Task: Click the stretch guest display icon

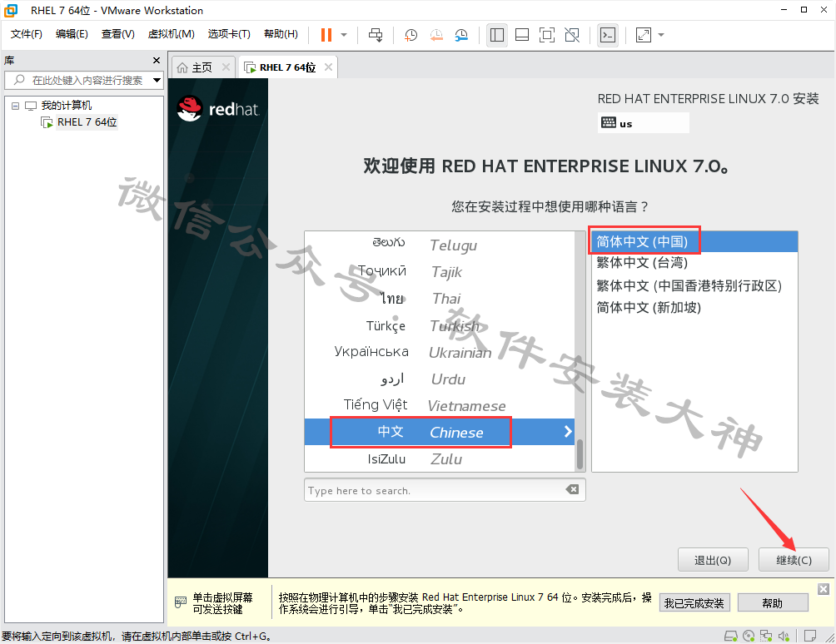Action: pos(644,35)
